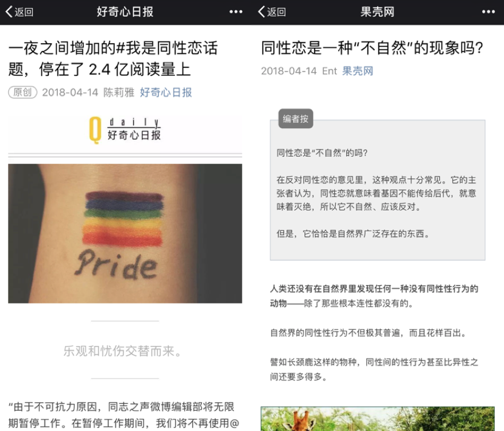The height and width of the screenshot is (431, 504).
Task: Tap the yellow Q daily logo
Action: 125,130
